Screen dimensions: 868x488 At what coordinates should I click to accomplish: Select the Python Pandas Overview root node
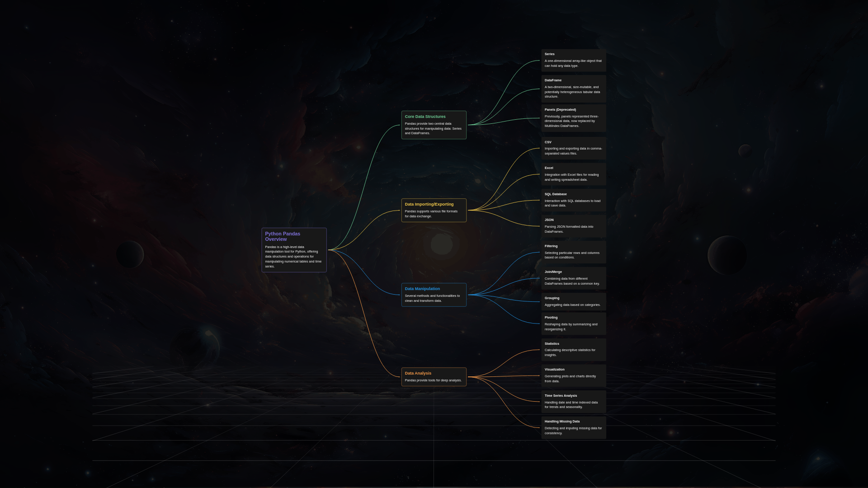294,250
